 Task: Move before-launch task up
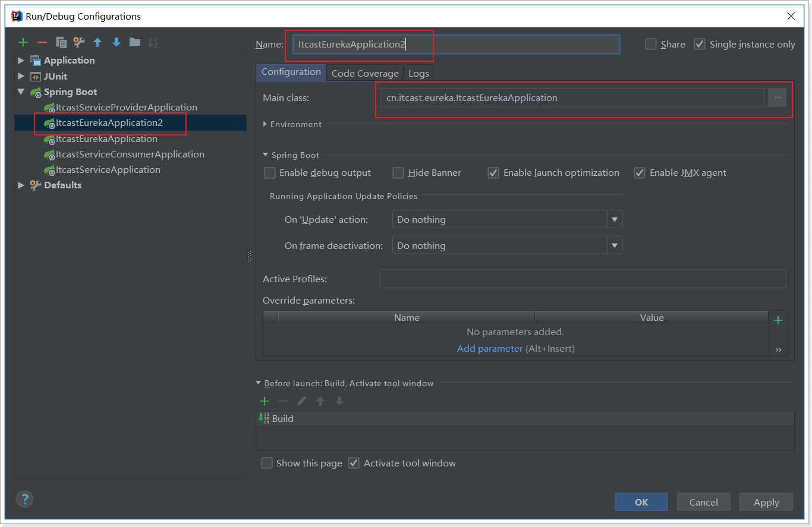320,401
